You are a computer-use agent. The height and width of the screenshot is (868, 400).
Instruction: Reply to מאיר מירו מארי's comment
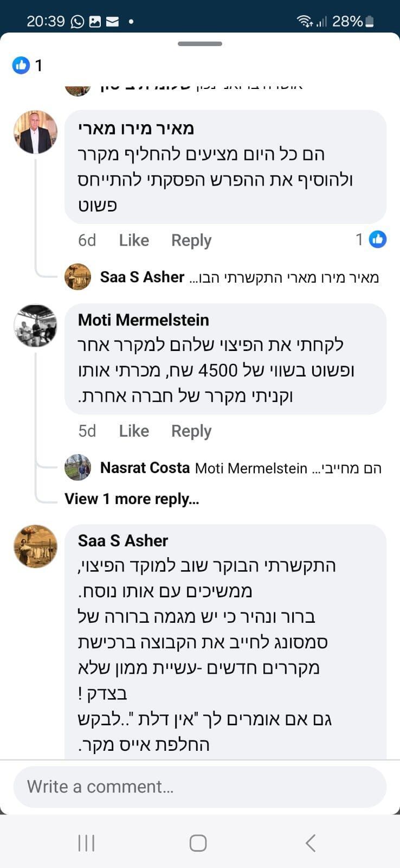pyautogui.click(x=191, y=240)
